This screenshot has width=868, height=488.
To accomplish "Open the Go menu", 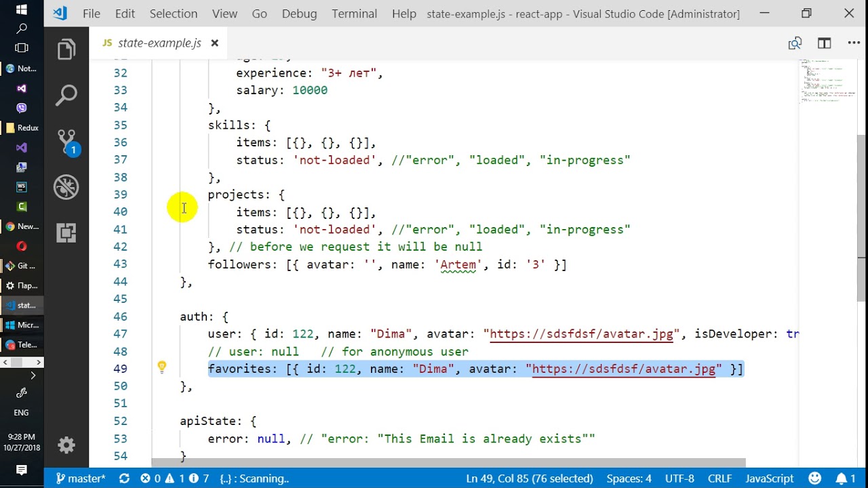I will [x=259, y=14].
